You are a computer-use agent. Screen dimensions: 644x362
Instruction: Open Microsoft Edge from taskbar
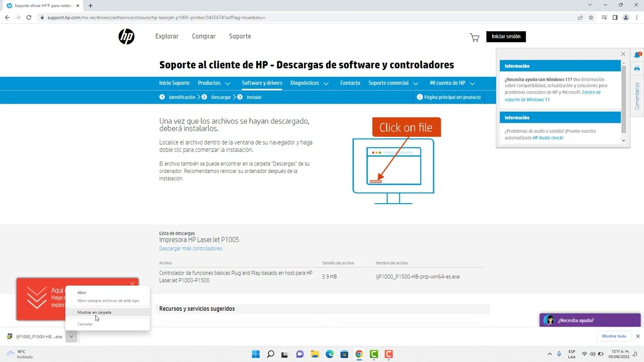pyautogui.click(x=330, y=354)
